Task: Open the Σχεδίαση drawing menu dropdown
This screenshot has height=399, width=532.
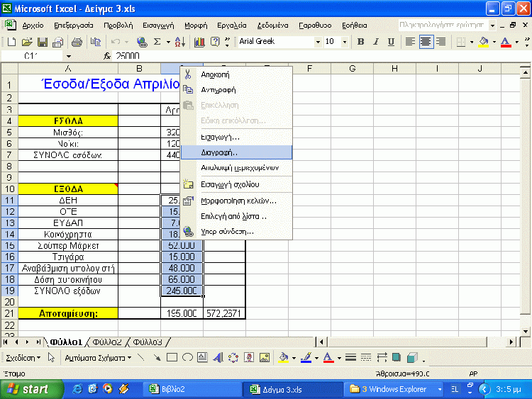Action: (x=23, y=358)
